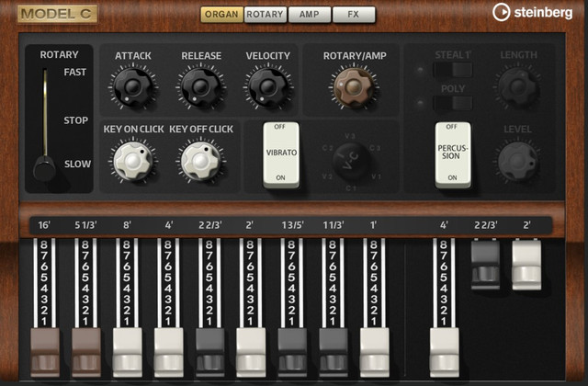Image resolution: width=588 pixels, height=386 pixels.
Task: Select the STOP rotary label
Action: click(x=75, y=120)
